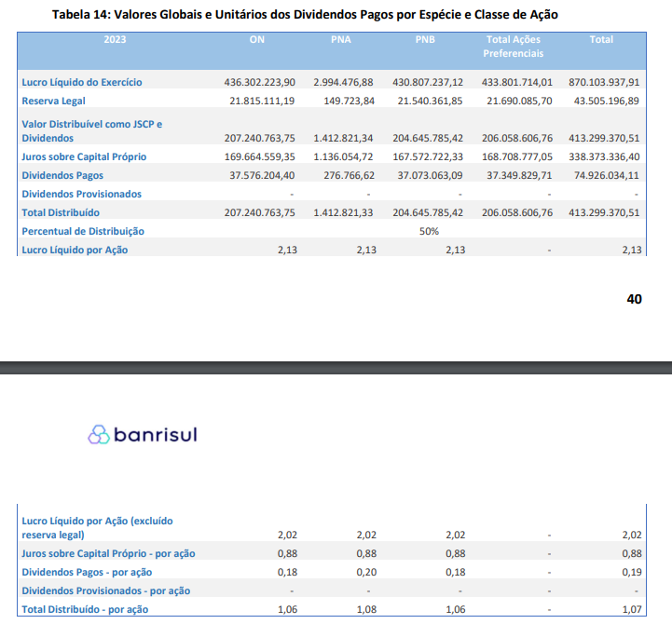Screen dimensions: 672x624
Task: Click the value 37.349.829,71
Action: tap(519, 176)
